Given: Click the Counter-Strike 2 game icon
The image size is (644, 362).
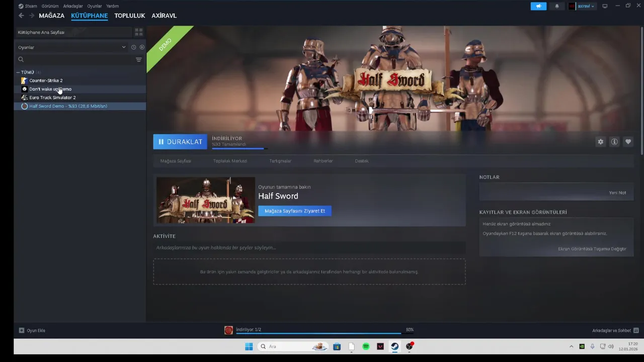Looking at the screenshot, I should (24, 80).
